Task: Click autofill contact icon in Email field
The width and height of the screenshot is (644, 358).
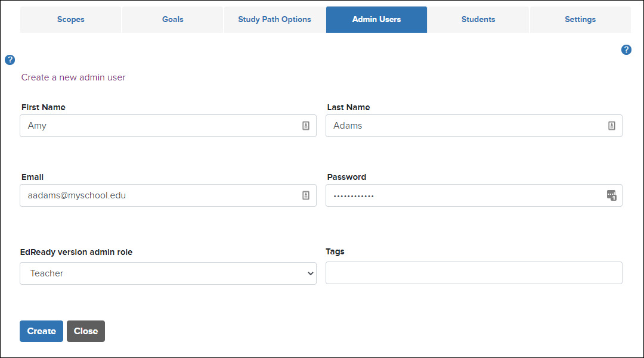Action: tap(306, 195)
